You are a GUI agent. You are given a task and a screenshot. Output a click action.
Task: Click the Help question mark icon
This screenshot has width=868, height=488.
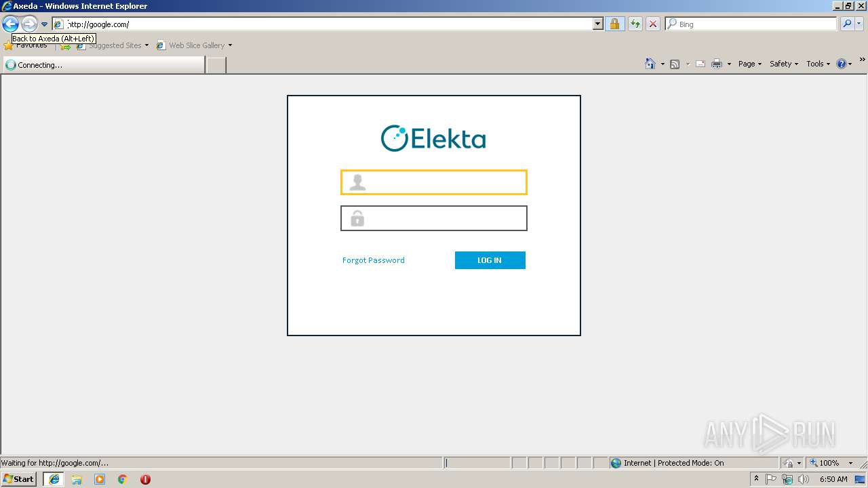point(842,64)
